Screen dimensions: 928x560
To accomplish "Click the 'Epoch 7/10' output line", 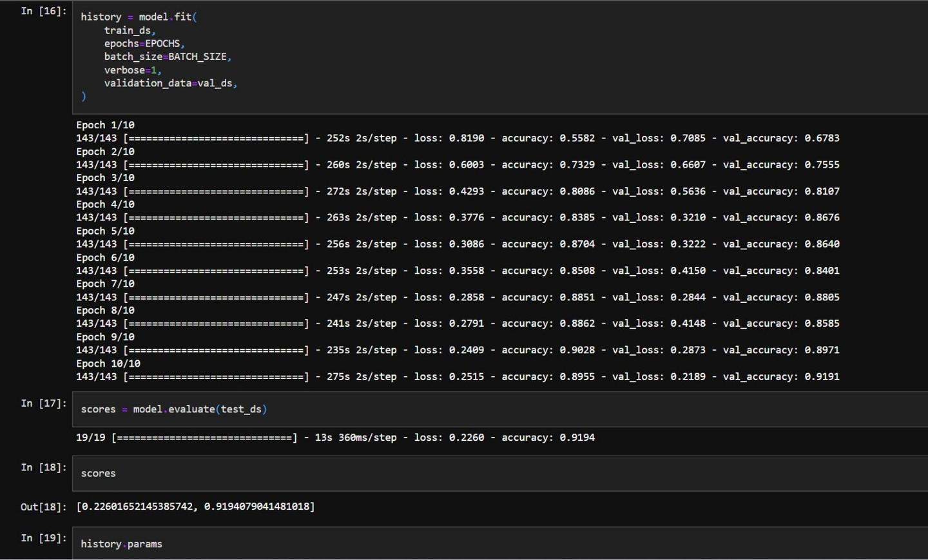I will tap(105, 284).
